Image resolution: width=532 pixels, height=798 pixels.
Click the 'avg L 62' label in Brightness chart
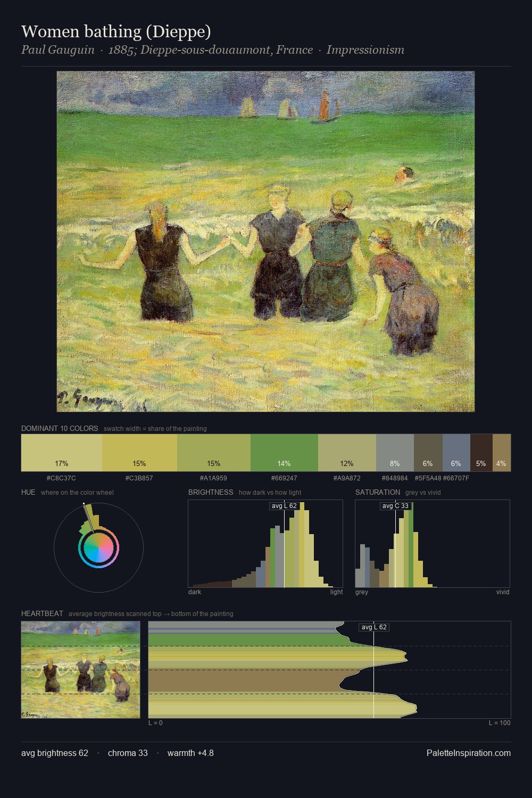(284, 506)
